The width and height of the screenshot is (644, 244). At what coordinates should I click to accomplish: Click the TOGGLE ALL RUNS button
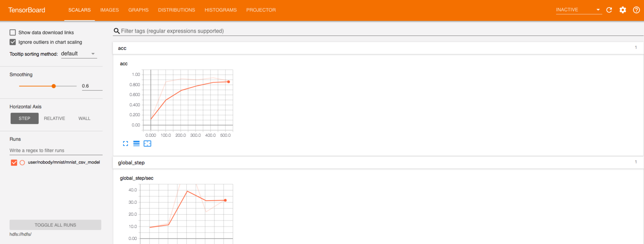pos(56,225)
